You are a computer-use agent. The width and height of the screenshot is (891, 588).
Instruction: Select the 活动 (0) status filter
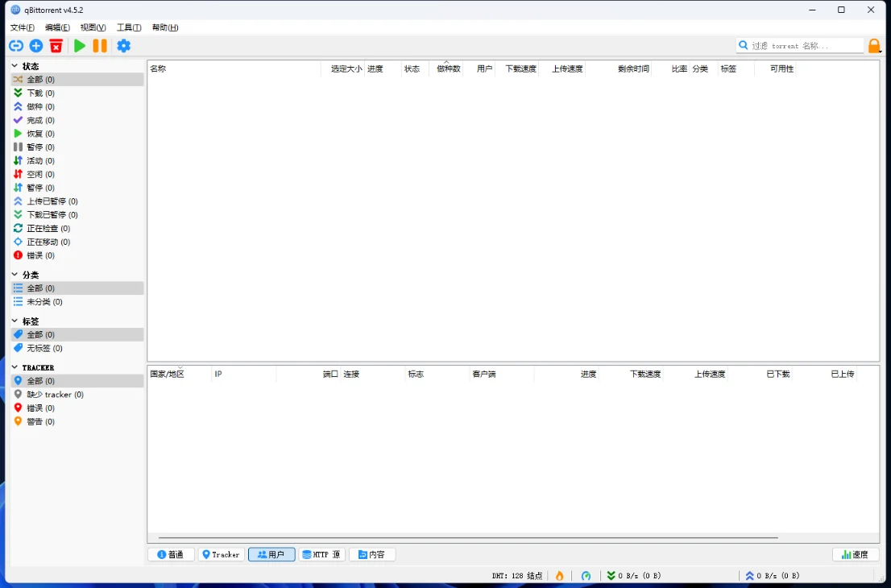click(x=77, y=161)
